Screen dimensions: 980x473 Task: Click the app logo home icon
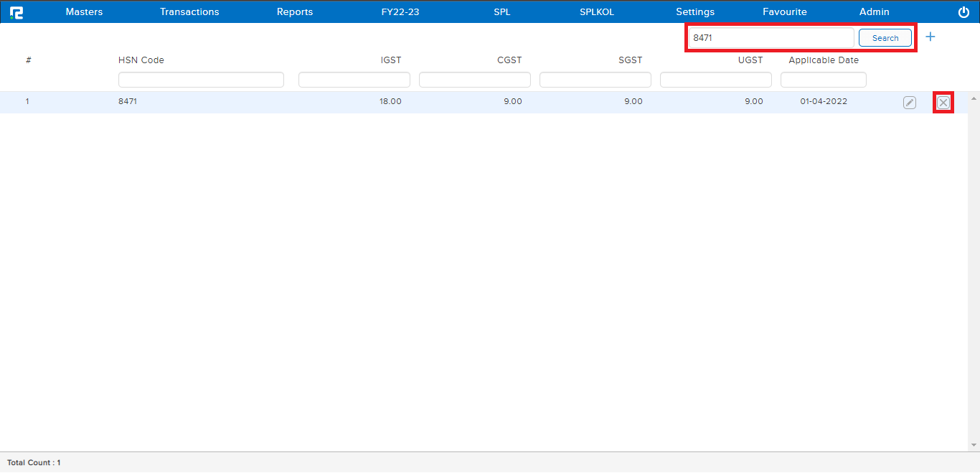click(16, 12)
